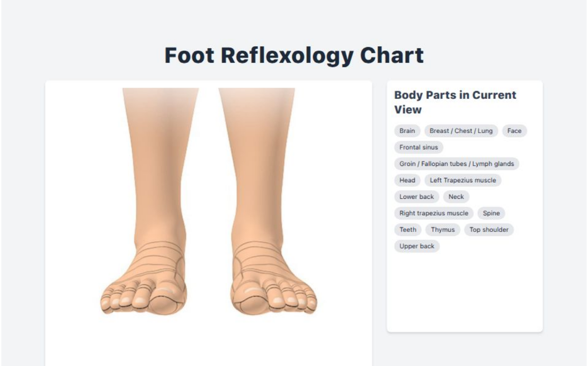This screenshot has height=366, width=588.
Task: Click the Foot Reflexology Chart title
Action: click(294, 56)
